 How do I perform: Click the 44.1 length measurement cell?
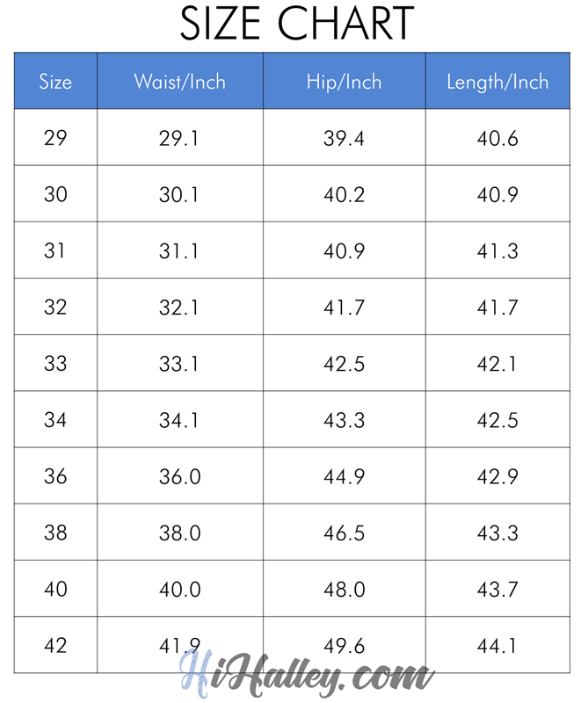497,644
